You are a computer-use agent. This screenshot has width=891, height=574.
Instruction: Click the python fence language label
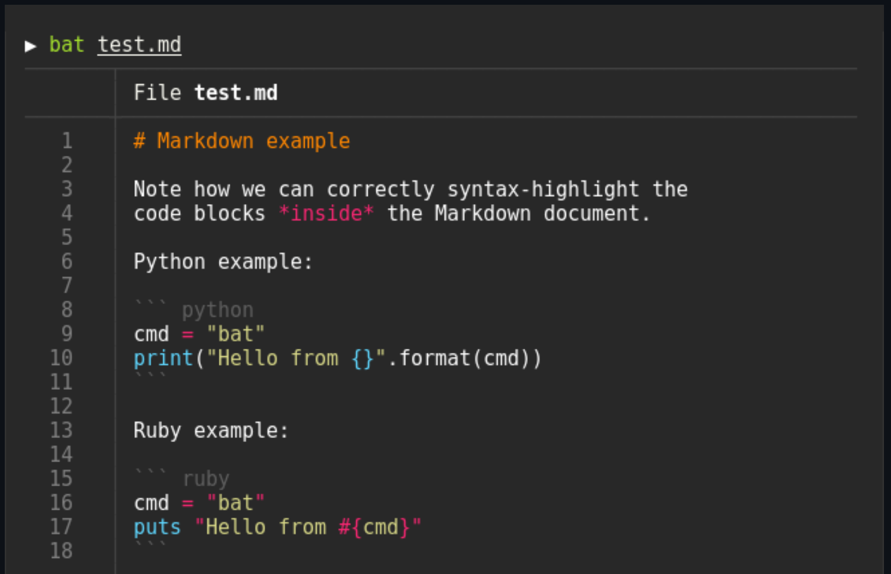[x=217, y=311]
